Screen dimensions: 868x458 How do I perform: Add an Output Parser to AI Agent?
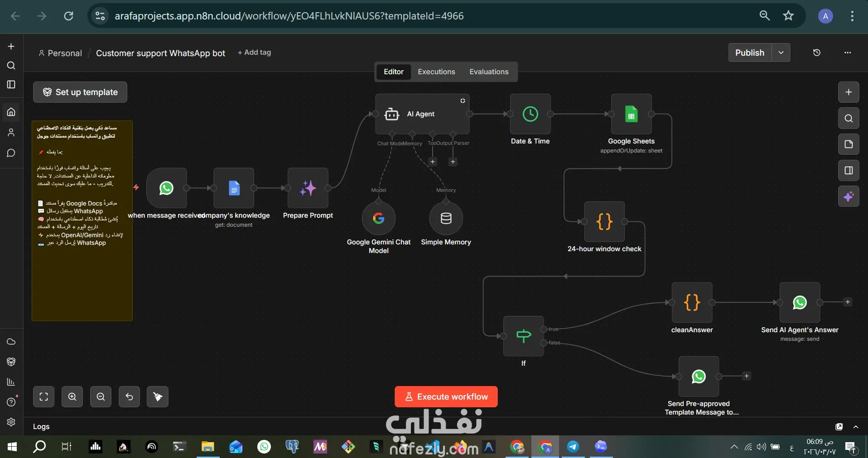(453, 162)
